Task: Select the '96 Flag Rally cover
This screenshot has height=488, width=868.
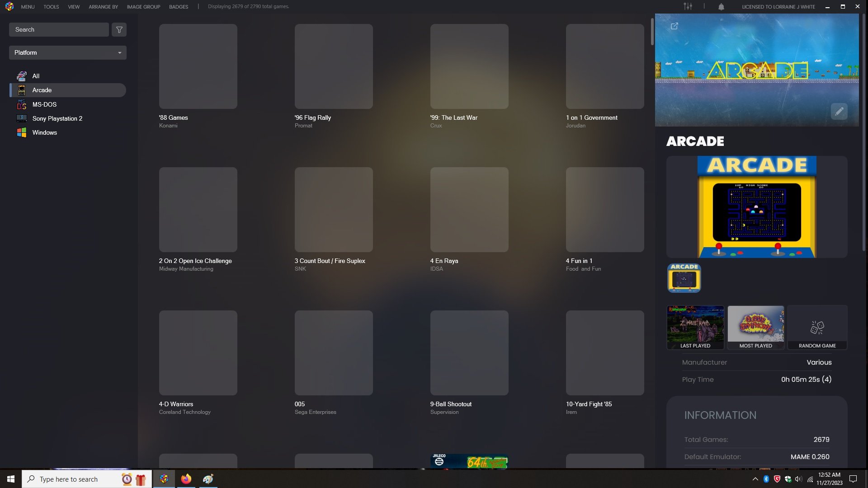Action: (x=334, y=66)
